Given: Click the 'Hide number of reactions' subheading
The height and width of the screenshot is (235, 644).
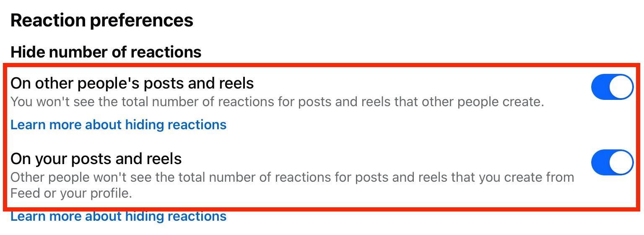Looking at the screenshot, I should (106, 52).
